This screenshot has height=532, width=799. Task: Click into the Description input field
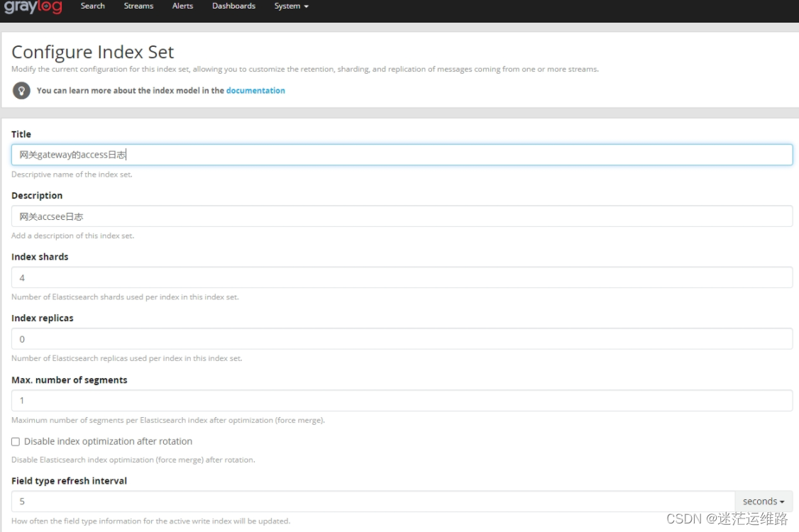(x=402, y=216)
